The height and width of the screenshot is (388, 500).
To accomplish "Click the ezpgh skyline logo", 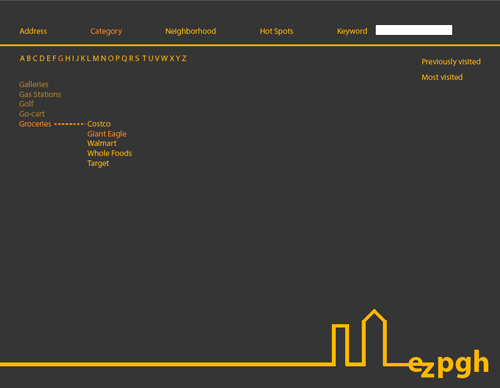I will pos(411,344).
